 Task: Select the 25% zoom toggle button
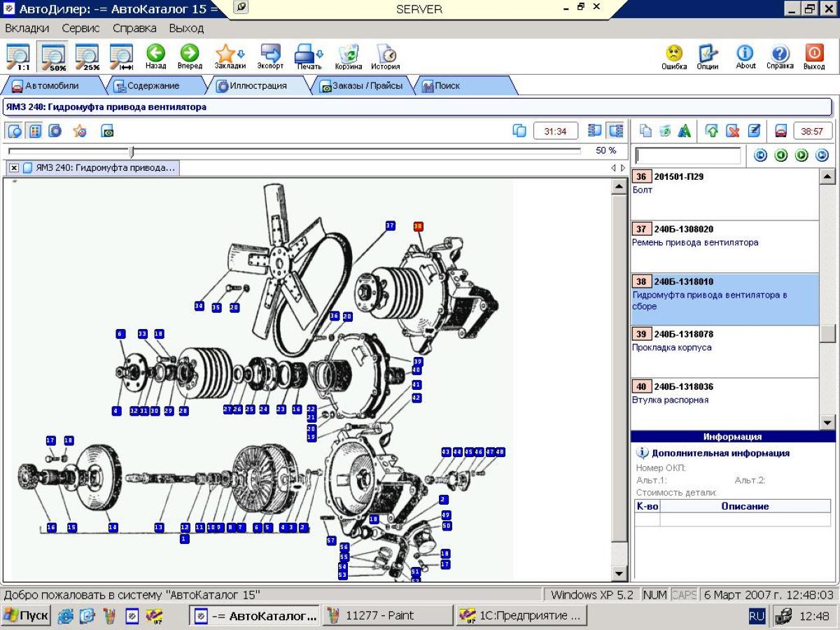(x=87, y=57)
